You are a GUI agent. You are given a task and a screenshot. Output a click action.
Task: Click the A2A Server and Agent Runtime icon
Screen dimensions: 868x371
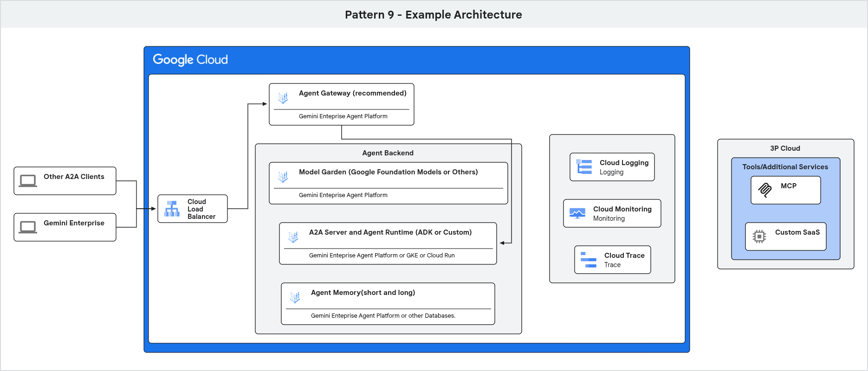pyautogui.click(x=293, y=237)
